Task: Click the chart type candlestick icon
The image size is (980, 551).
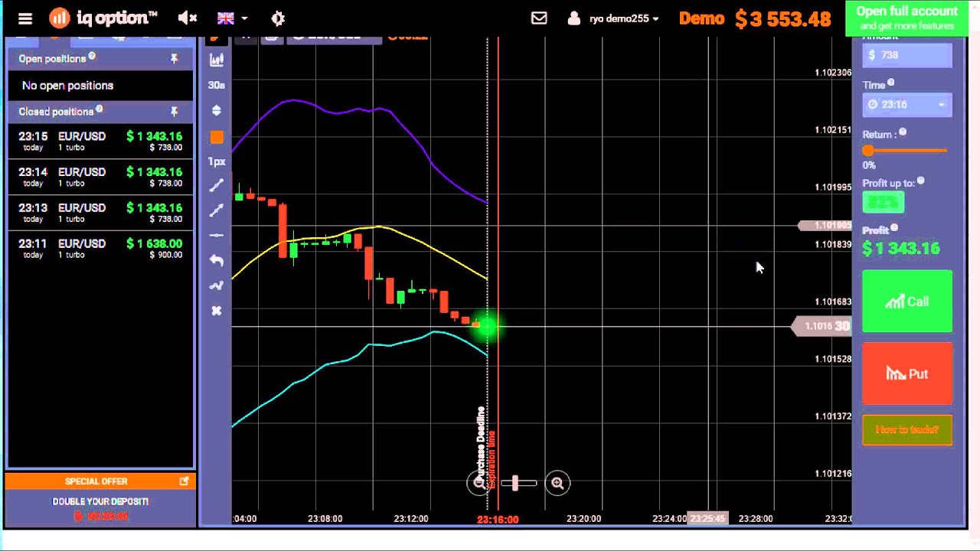Action: [217, 60]
